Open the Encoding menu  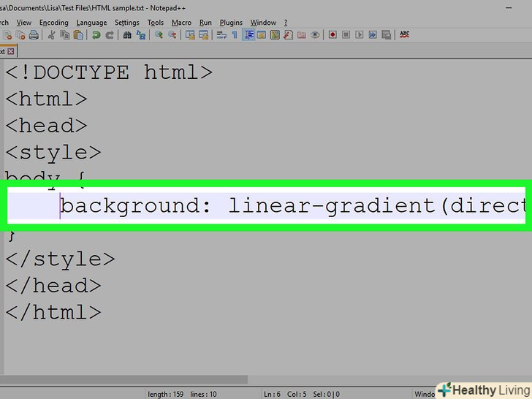point(54,23)
